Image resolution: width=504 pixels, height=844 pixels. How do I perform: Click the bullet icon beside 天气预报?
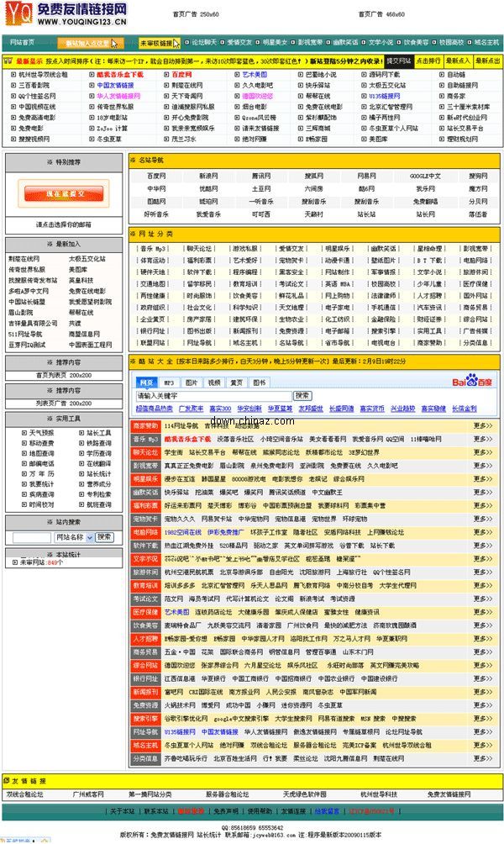pyautogui.click(x=24, y=433)
